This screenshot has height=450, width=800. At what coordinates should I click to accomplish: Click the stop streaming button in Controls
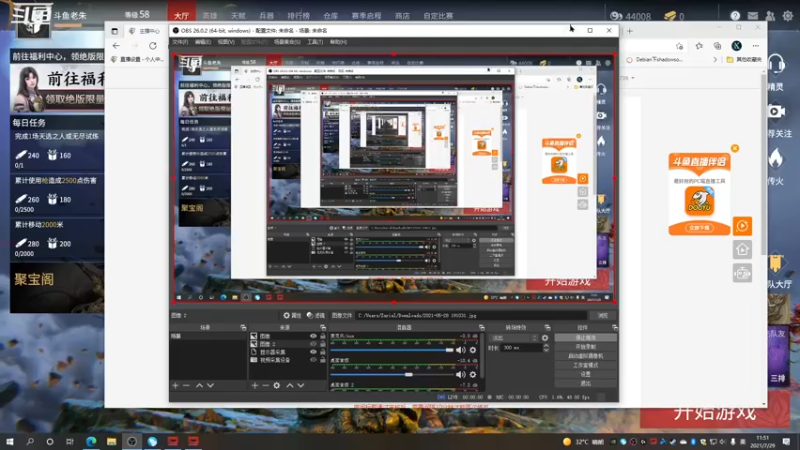[585, 338]
